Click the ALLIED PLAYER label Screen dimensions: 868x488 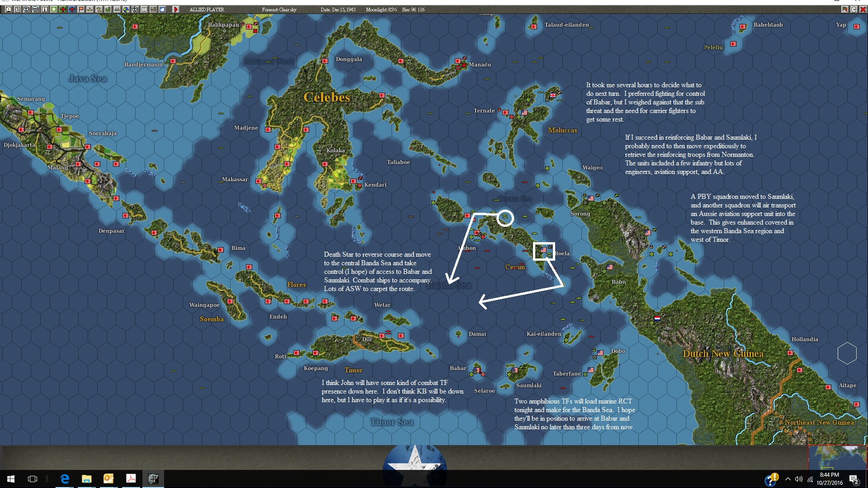click(x=207, y=9)
